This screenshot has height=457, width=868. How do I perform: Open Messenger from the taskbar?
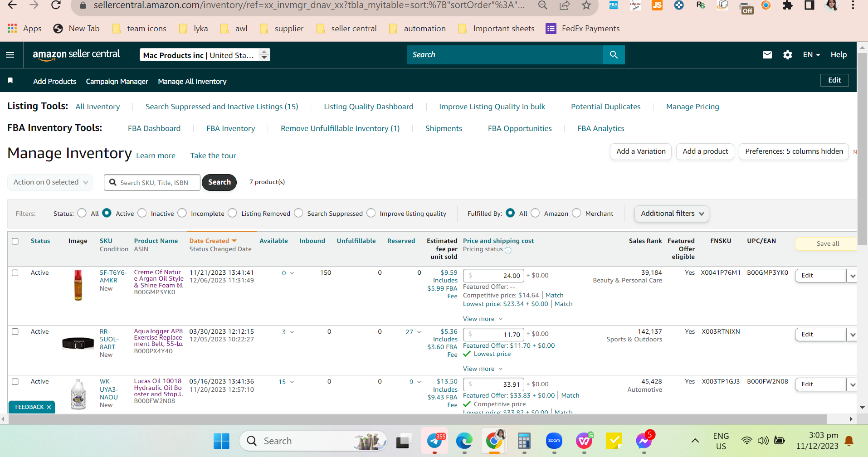point(644,441)
